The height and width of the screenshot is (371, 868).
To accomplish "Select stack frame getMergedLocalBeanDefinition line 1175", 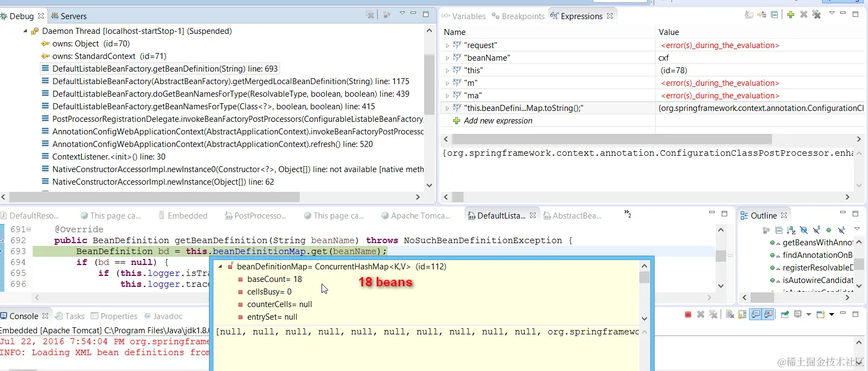I will point(230,81).
